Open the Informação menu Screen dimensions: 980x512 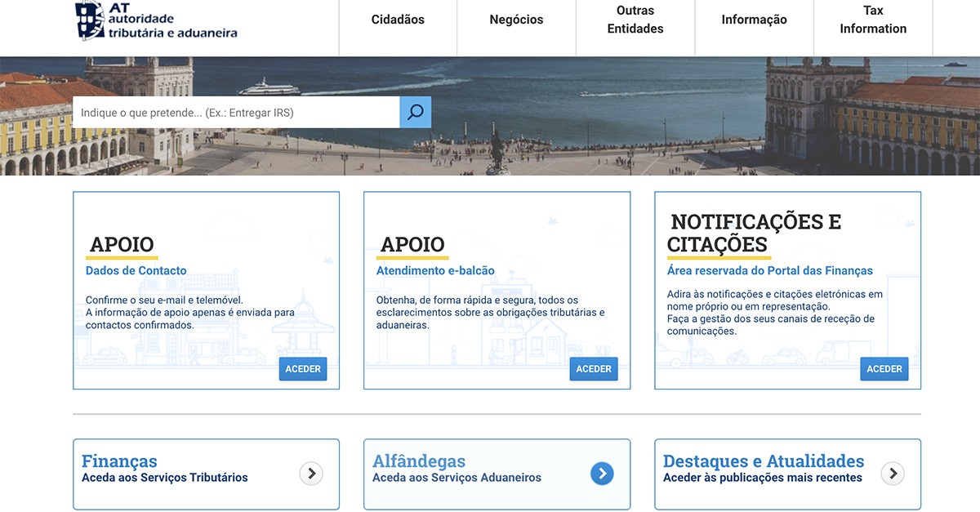pyautogui.click(x=754, y=19)
